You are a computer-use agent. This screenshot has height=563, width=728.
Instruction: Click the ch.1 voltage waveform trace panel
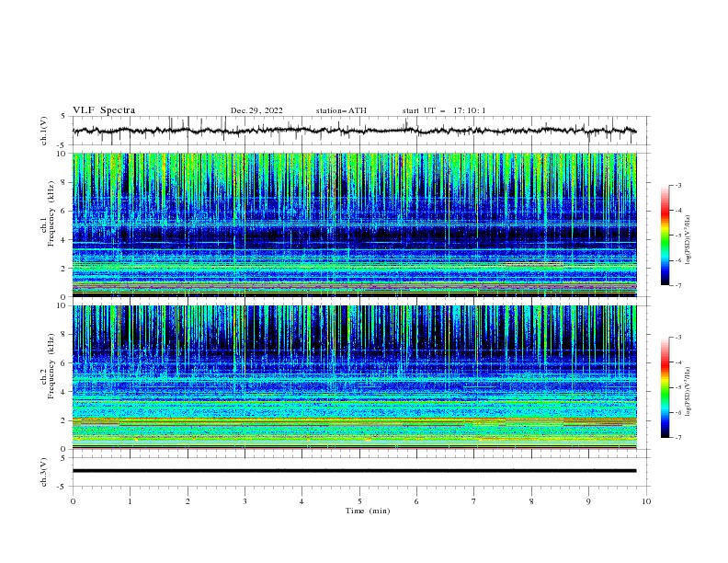coord(361,131)
